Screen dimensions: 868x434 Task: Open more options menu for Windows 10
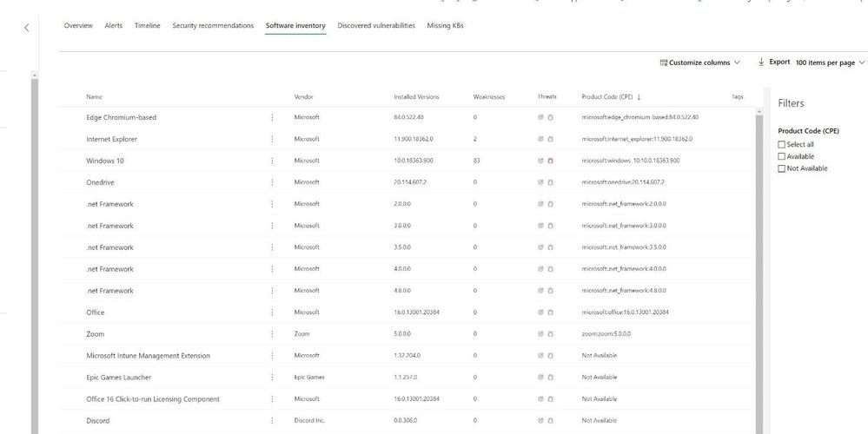(x=272, y=161)
